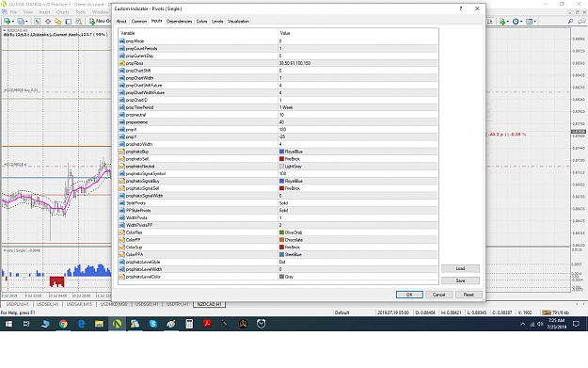Expand the Indicators list dropdown arrow
Screen dimensions: 588x368
click(x=508, y=22)
